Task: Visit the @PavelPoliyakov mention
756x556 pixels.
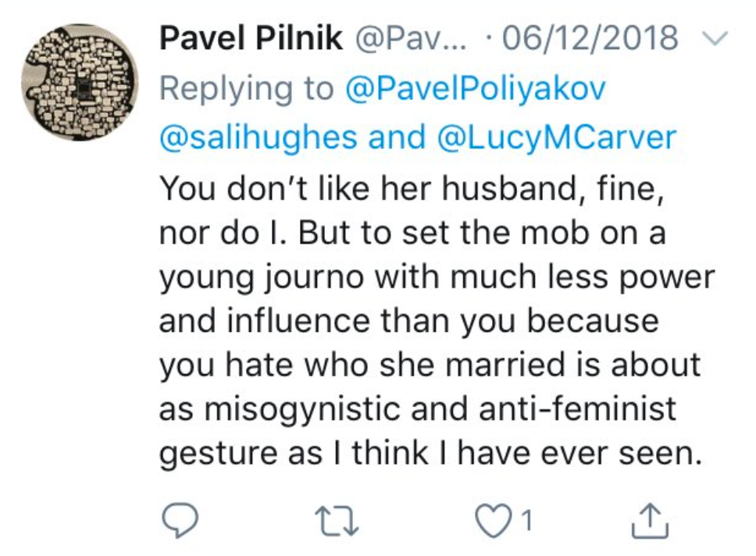Action: click(x=474, y=88)
